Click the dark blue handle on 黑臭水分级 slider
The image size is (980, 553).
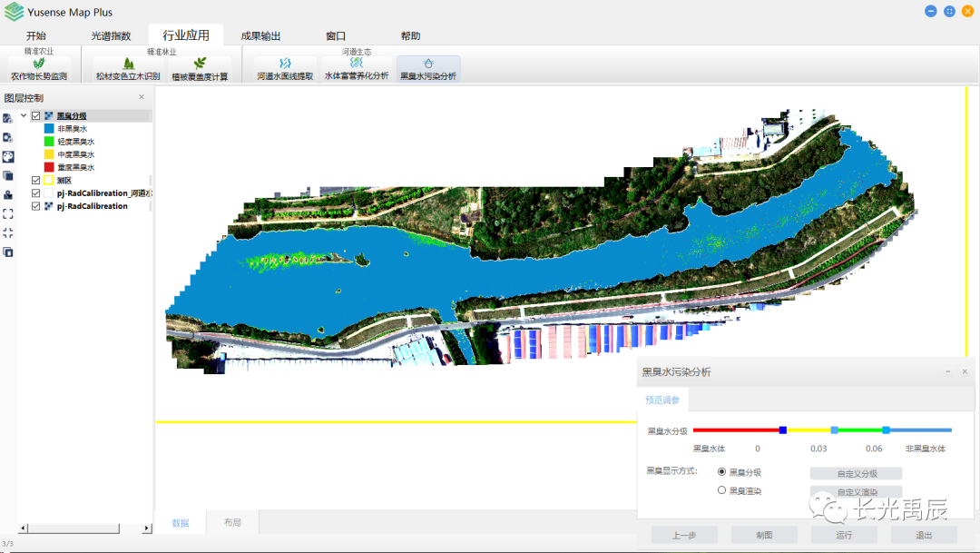[x=782, y=430]
